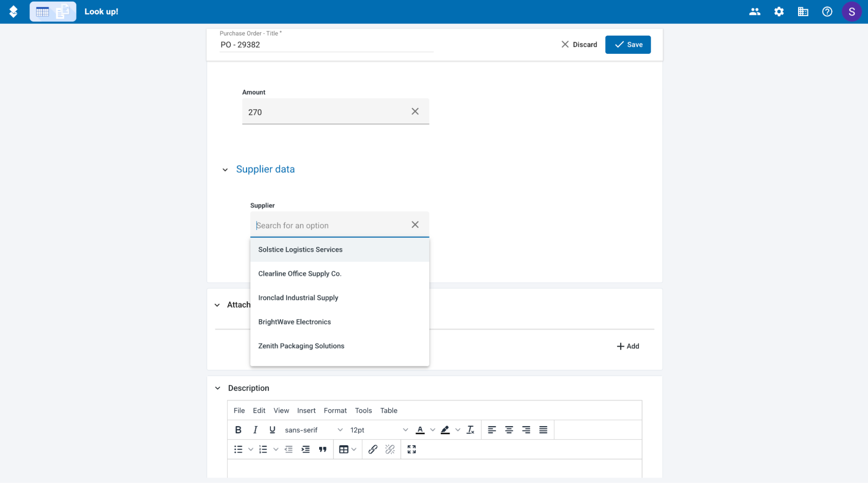
Task: Clear formatting with the Tx icon
Action: [470, 430]
